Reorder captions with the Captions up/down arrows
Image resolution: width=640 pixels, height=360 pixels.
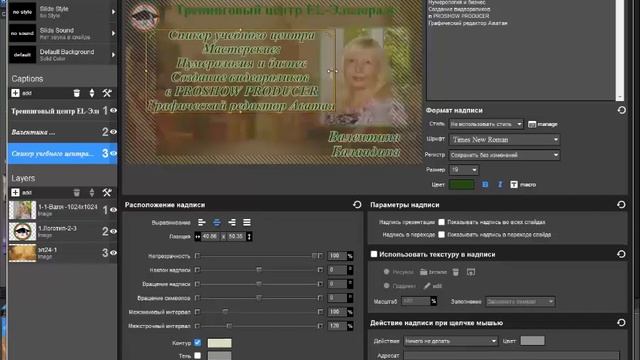pyautogui.click(x=91, y=93)
